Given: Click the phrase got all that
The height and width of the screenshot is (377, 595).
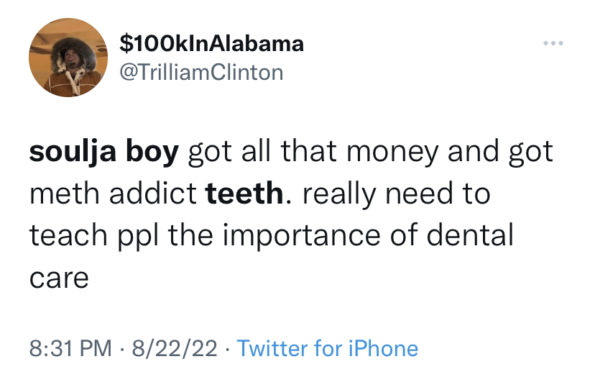Looking at the screenshot, I should [262, 153].
